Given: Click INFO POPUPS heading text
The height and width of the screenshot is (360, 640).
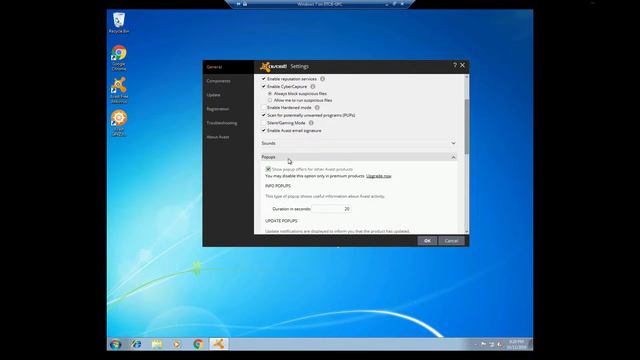Looking at the screenshot, I should point(278,186).
